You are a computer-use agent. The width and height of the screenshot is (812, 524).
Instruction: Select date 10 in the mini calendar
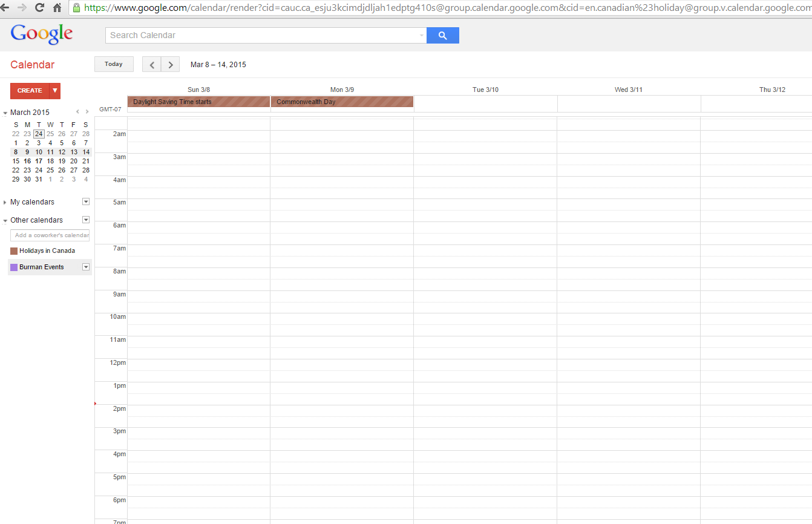[39, 152]
